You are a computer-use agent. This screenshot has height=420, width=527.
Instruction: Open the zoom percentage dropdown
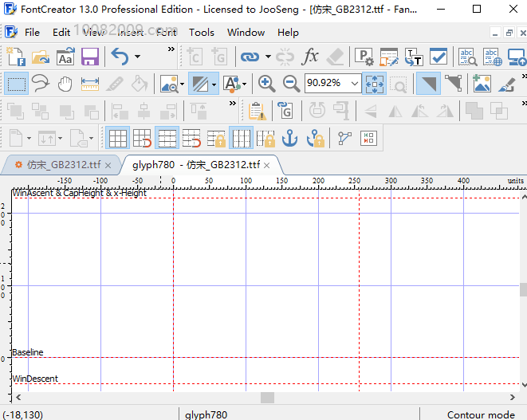tap(355, 84)
